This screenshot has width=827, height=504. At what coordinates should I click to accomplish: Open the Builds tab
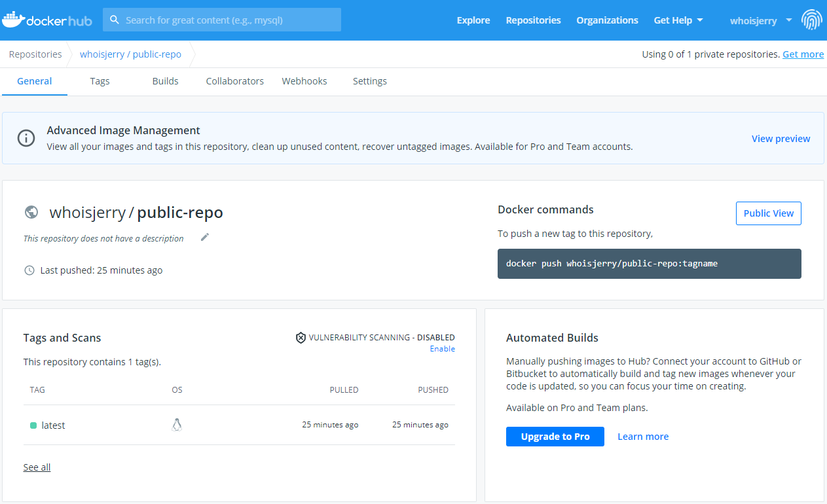click(x=165, y=81)
